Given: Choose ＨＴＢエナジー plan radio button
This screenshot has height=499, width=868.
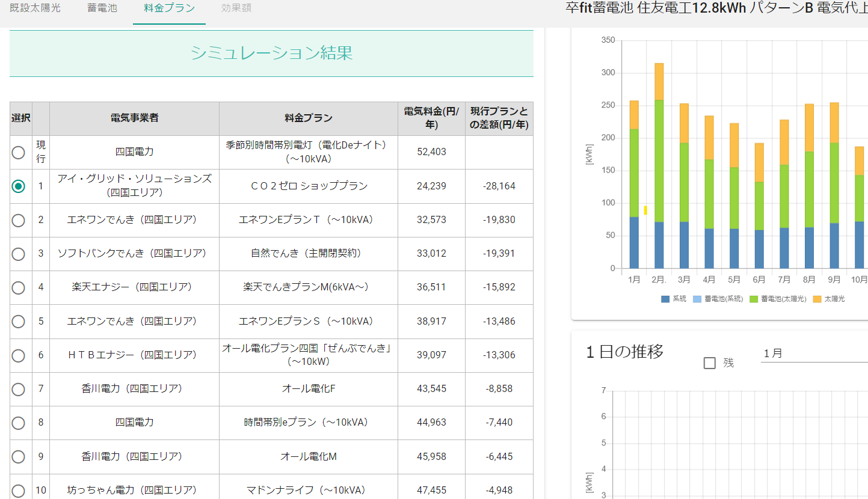Looking at the screenshot, I should click(x=19, y=355).
